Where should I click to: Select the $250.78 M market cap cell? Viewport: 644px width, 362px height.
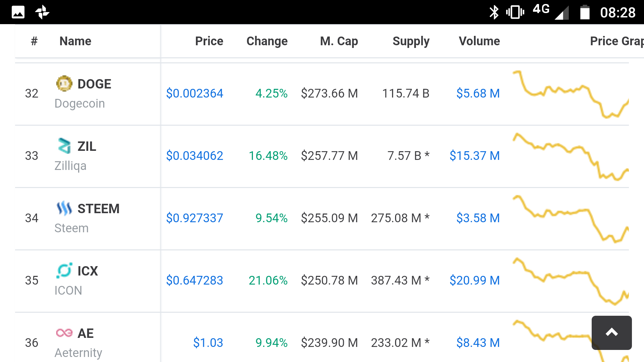click(x=329, y=280)
